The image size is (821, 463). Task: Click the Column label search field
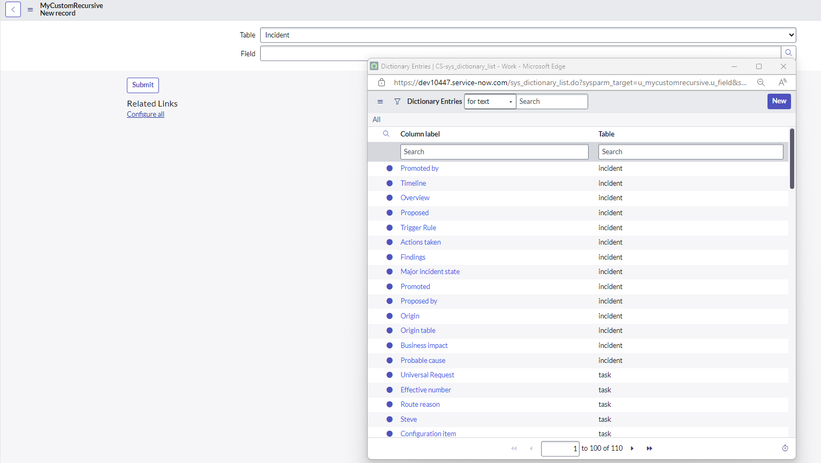pos(494,152)
